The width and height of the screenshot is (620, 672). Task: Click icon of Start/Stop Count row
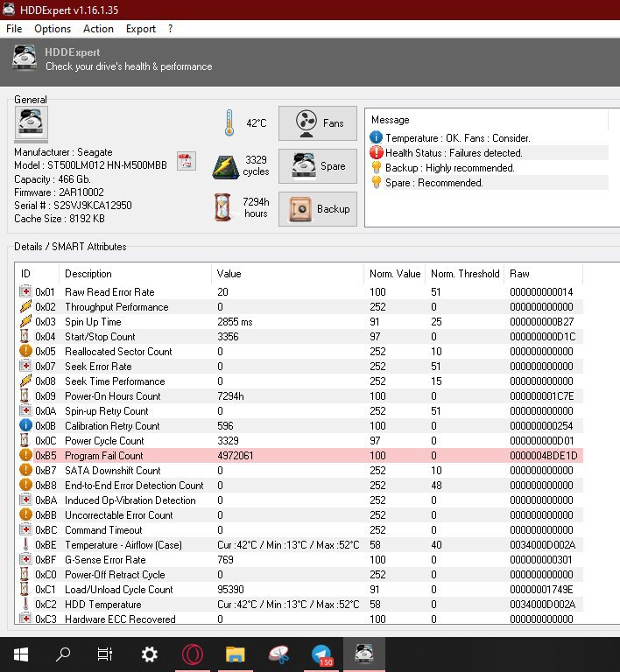click(x=25, y=336)
